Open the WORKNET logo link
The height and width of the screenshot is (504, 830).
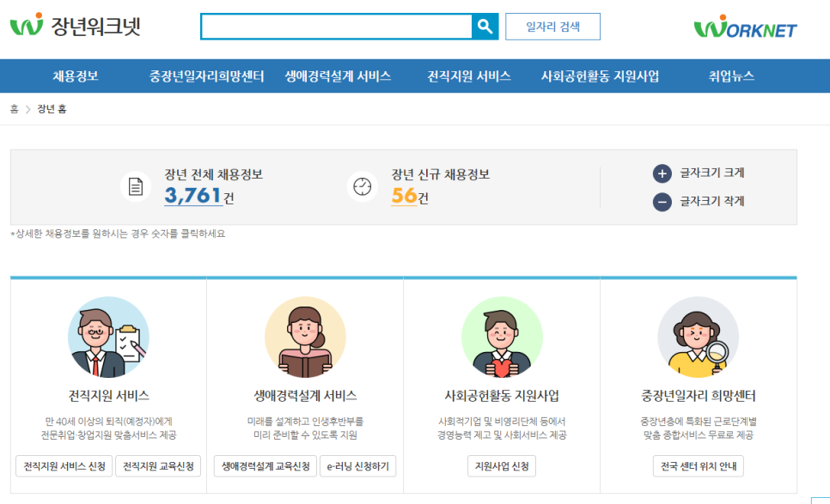pyautogui.click(x=745, y=27)
